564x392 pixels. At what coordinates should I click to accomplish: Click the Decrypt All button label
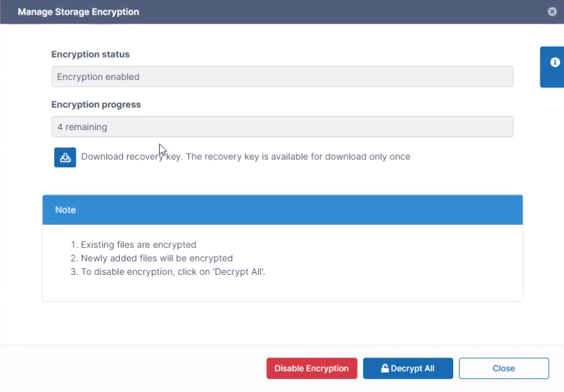pyautogui.click(x=413, y=368)
